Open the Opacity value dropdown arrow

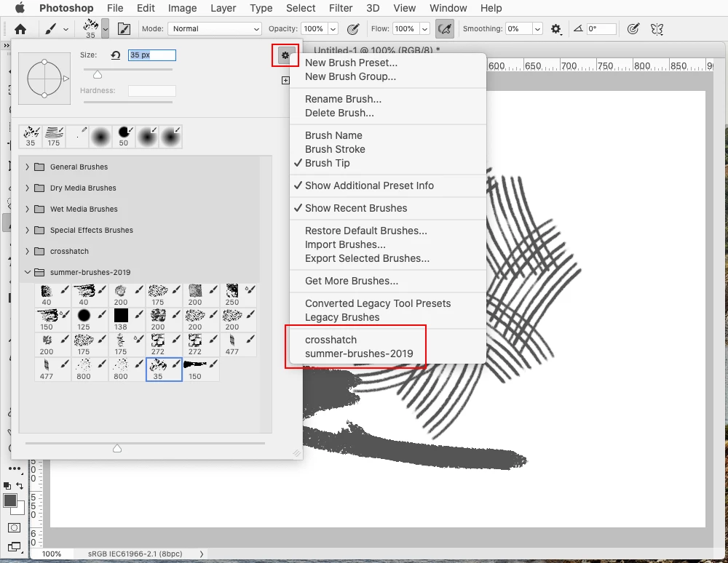point(333,29)
